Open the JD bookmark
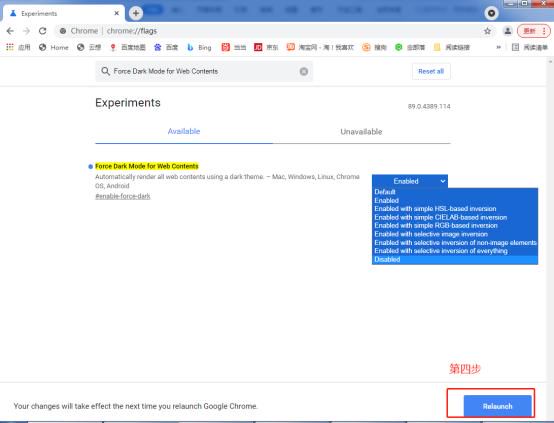 coord(266,47)
